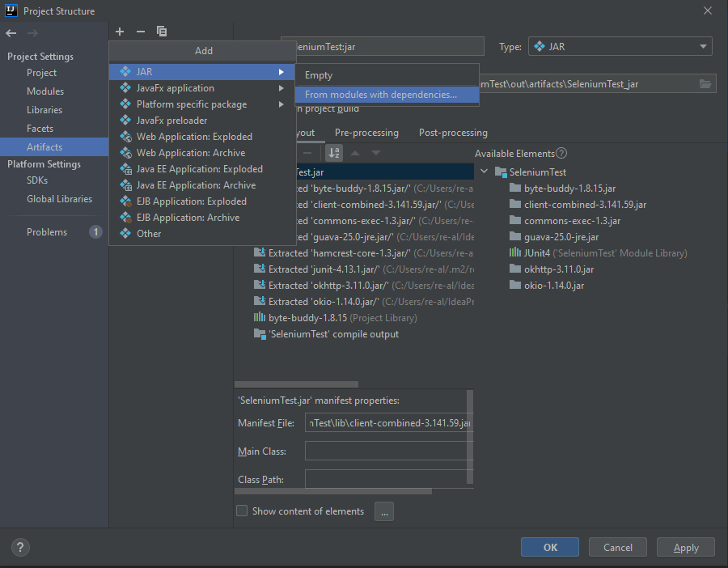Choose From modules with dependencies
The height and width of the screenshot is (568, 728).
[387, 95]
